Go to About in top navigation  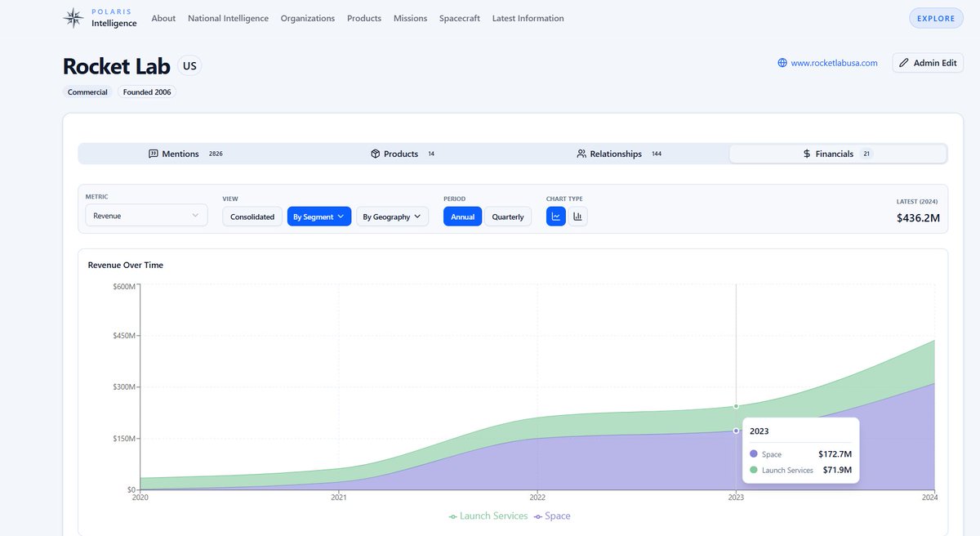[163, 18]
